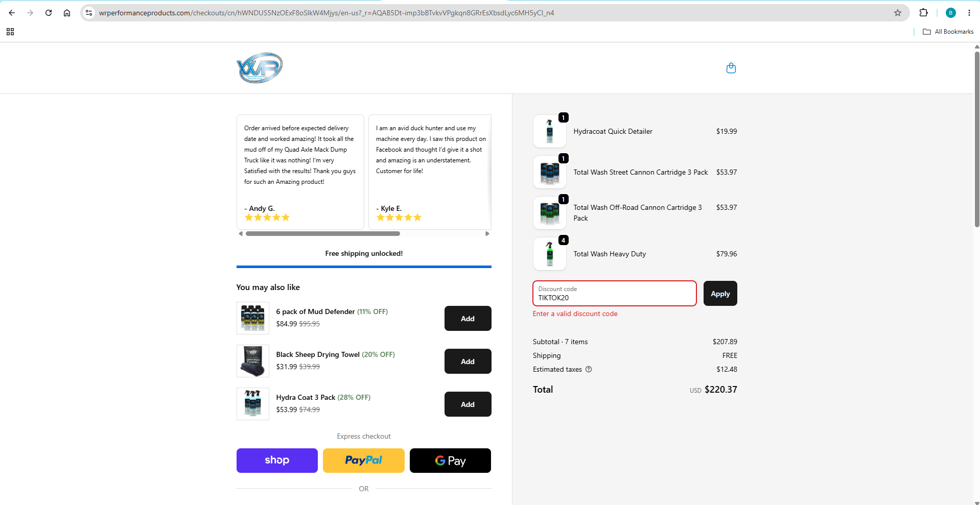Check out with PayPal

point(364,461)
